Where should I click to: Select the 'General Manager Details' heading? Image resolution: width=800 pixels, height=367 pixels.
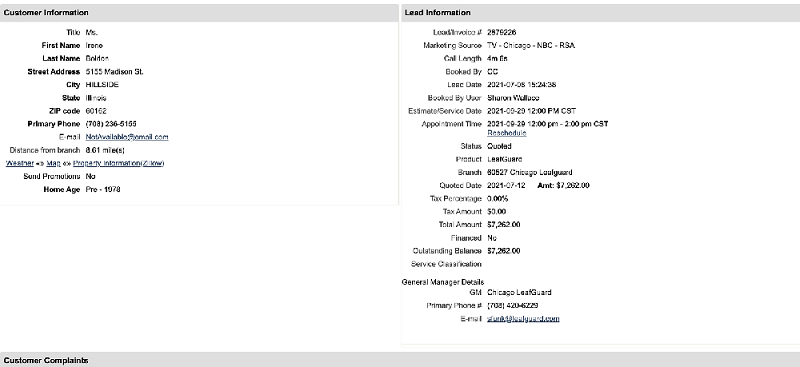pyautogui.click(x=443, y=282)
